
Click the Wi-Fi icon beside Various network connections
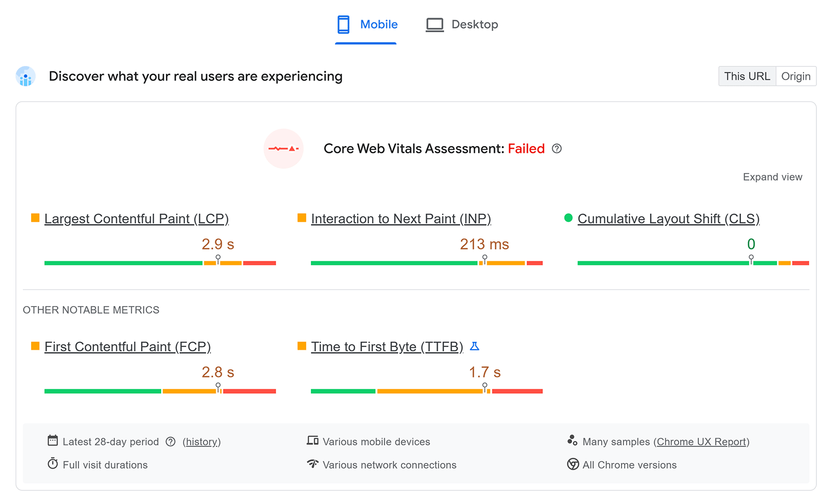point(312,465)
